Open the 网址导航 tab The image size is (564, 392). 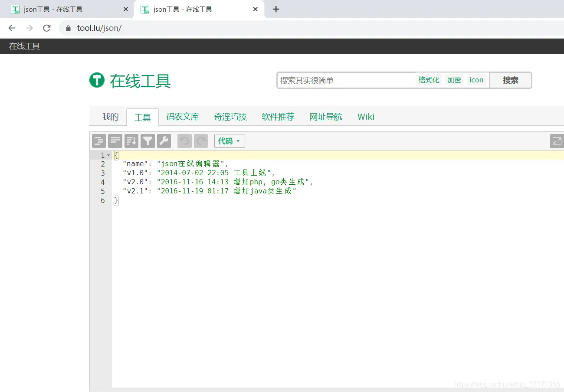pos(326,117)
